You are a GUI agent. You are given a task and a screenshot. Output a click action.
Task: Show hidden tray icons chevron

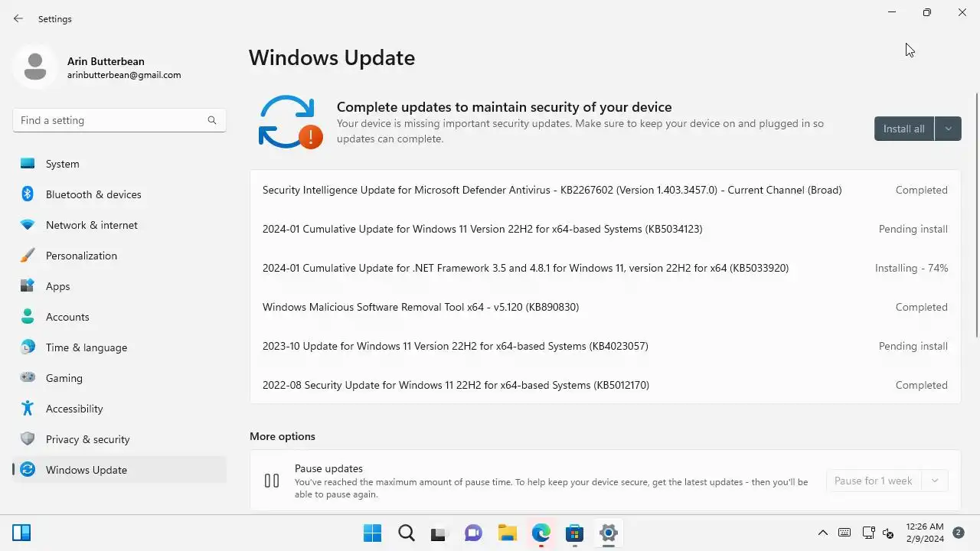(823, 533)
